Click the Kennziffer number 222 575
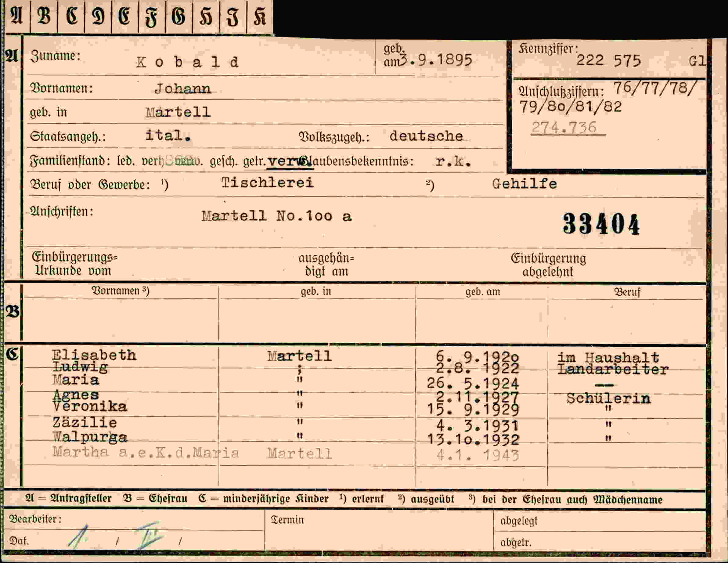The height and width of the screenshot is (563, 728). (x=608, y=61)
